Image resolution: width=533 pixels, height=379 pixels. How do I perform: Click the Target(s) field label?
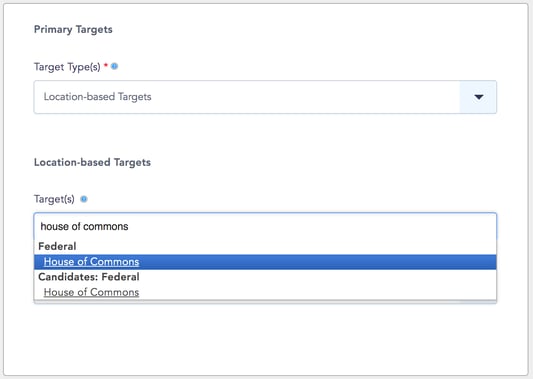[54, 199]
